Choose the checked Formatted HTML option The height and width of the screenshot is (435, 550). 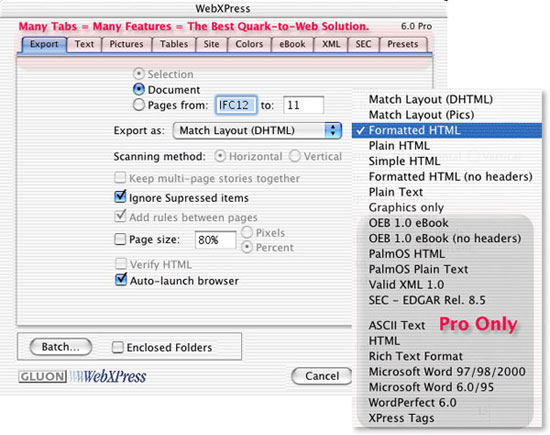pos(447,130)
